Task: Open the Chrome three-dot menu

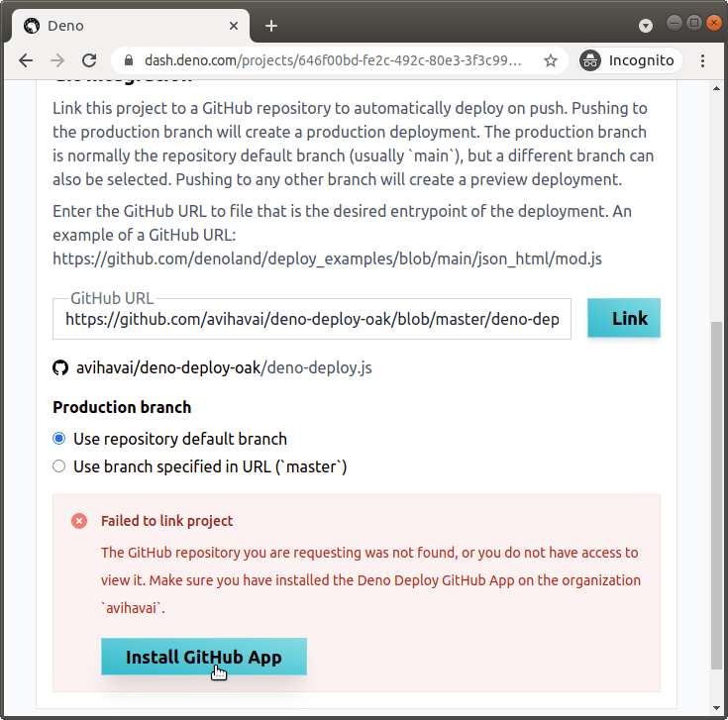Action: 702,60
